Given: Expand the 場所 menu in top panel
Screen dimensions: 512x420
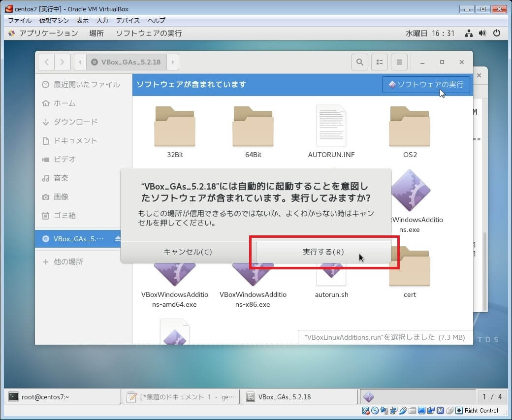Looking at the screenshot, I should pyautogui.click(x=96, y=33).
